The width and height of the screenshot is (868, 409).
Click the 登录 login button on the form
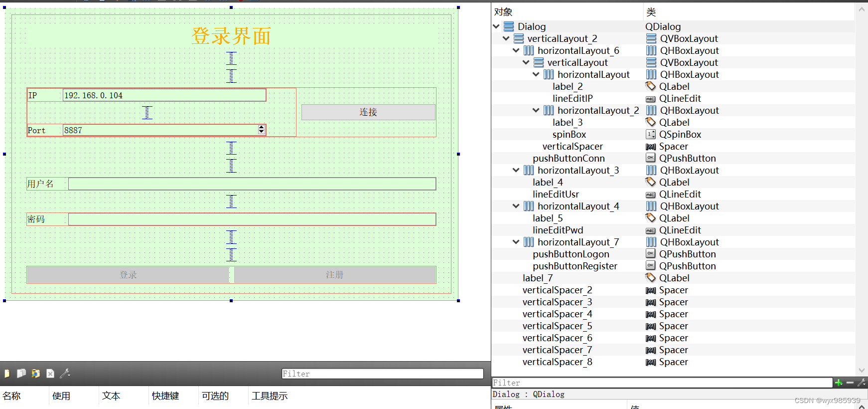point(128,275)
